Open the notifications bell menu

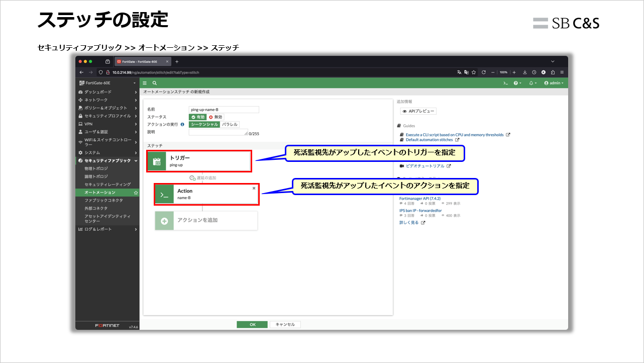pyautogui.click(x=532, y=83)
